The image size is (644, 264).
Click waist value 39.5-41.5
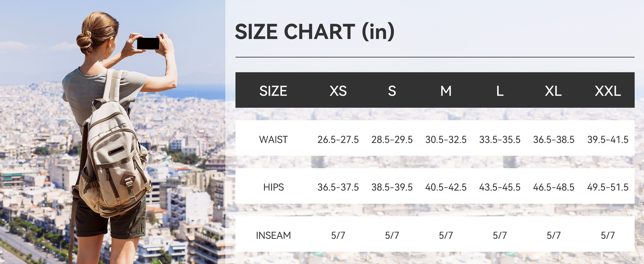point(607,139)
